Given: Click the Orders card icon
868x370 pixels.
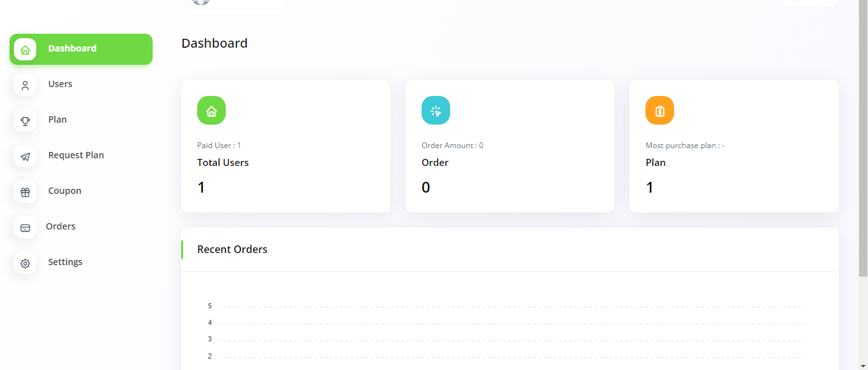Looking at the screenshot, I should pos(25,227).
